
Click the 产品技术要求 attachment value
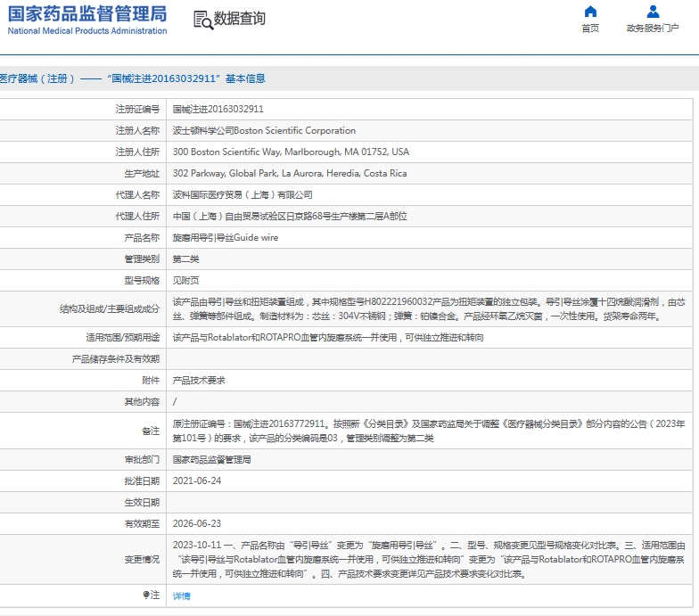pos(199,380)
